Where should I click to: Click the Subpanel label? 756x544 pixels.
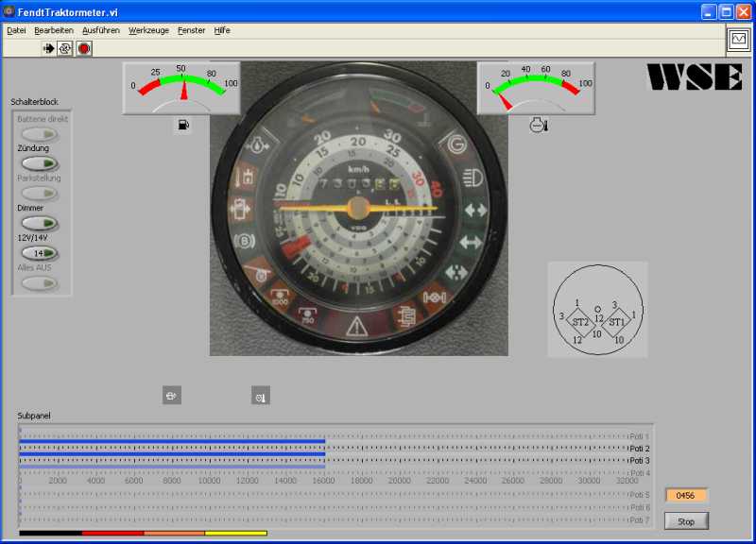34,416
